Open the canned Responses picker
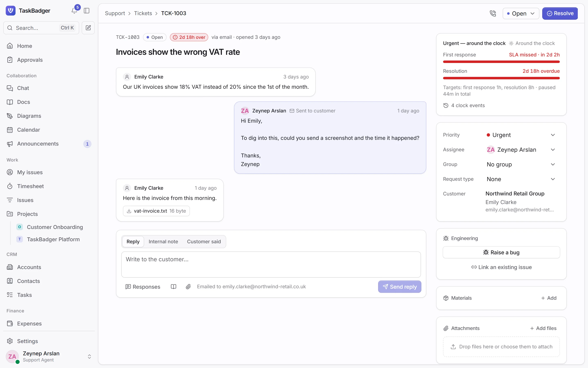 (x=143, y=287)
